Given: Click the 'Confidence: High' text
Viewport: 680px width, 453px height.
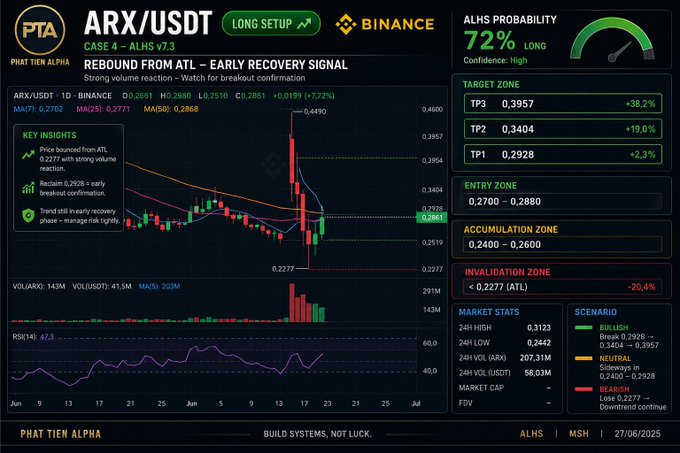Looking at the screenshot, I should pos(495,60).
